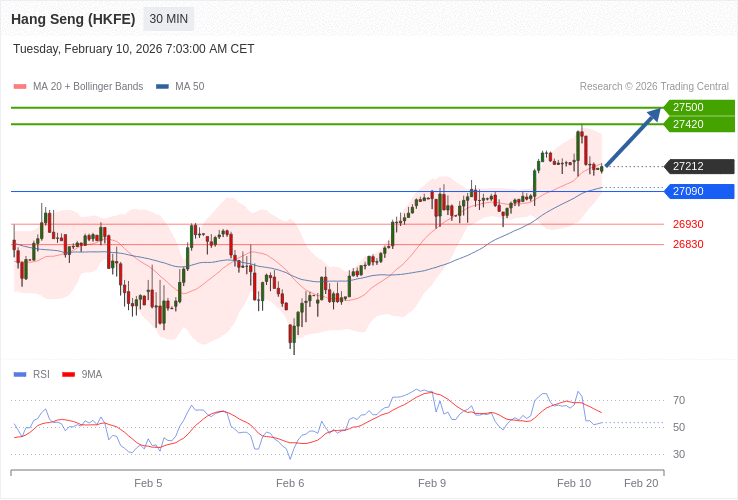Click the pink MA 20 legend swatch
The height and width of the screenshot is (500, 738).
coord(20,87)
